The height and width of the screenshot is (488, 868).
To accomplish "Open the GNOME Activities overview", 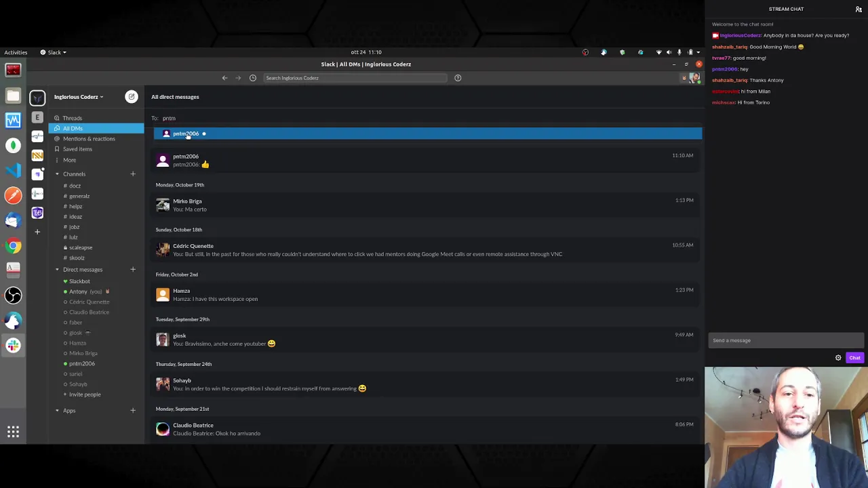I will 16,52.
